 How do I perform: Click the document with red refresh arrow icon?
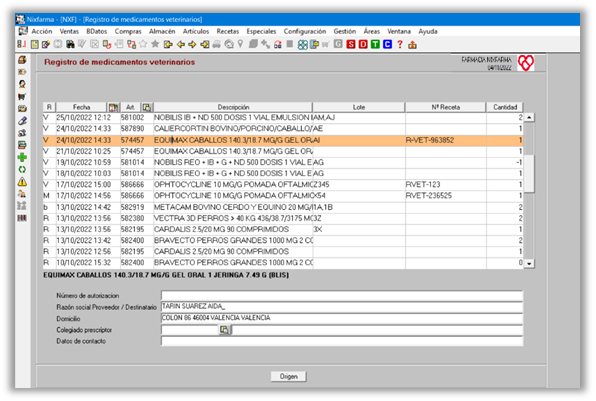(107, 45)
